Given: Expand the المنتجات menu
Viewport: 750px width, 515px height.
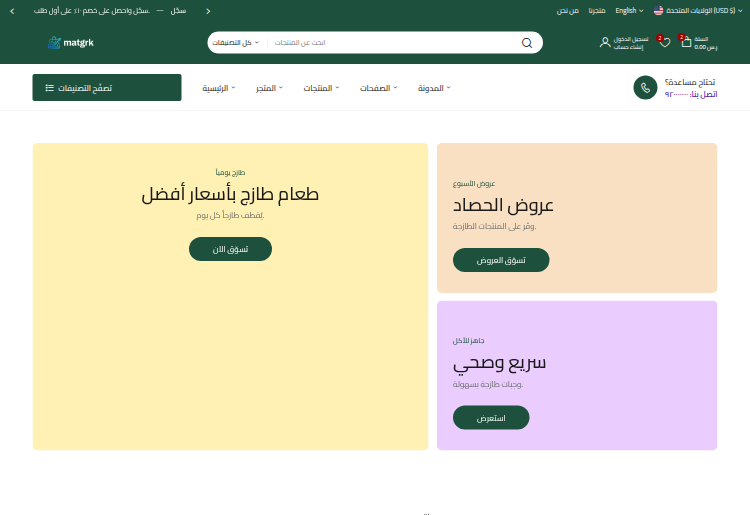Looking at the screenshot, I should pos(321,88).
